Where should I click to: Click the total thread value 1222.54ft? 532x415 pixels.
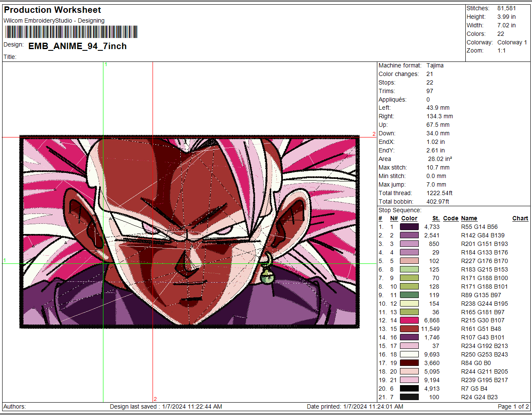pyautogui.click(x=439, y=193)
